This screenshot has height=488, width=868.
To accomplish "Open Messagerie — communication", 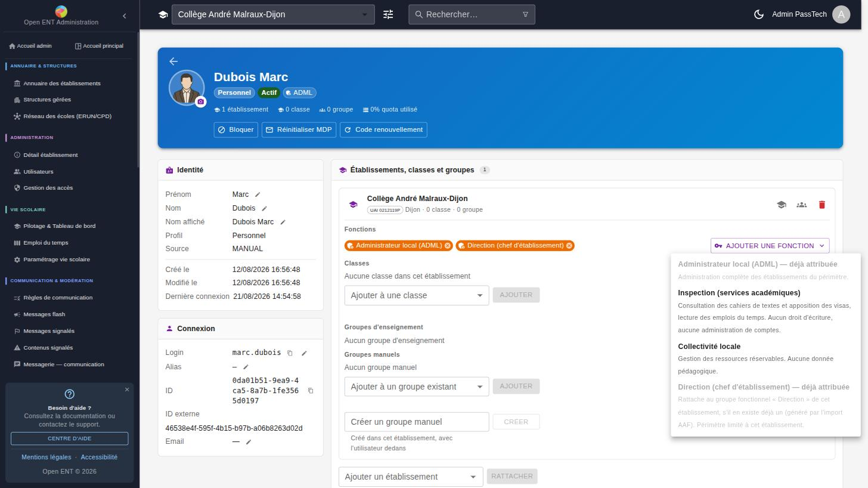I will [x=64, y=365].
